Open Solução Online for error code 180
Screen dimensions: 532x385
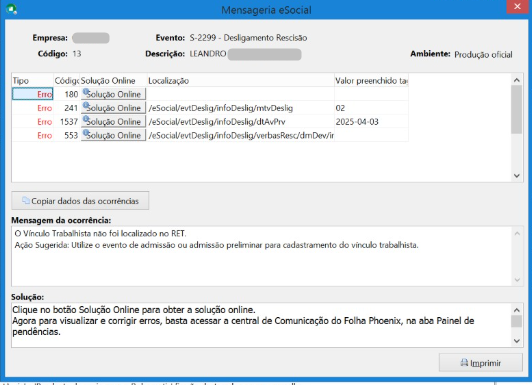pos(113,94)
